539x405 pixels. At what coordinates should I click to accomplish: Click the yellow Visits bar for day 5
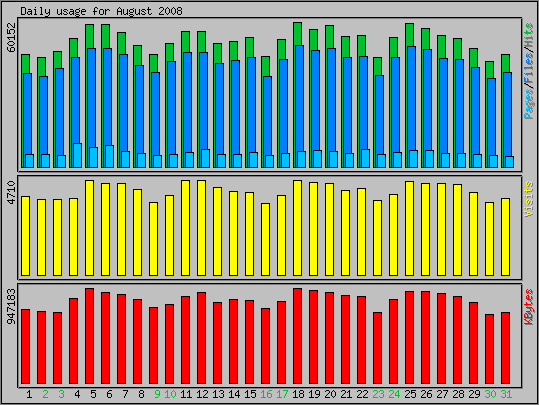tap(89, 228)
